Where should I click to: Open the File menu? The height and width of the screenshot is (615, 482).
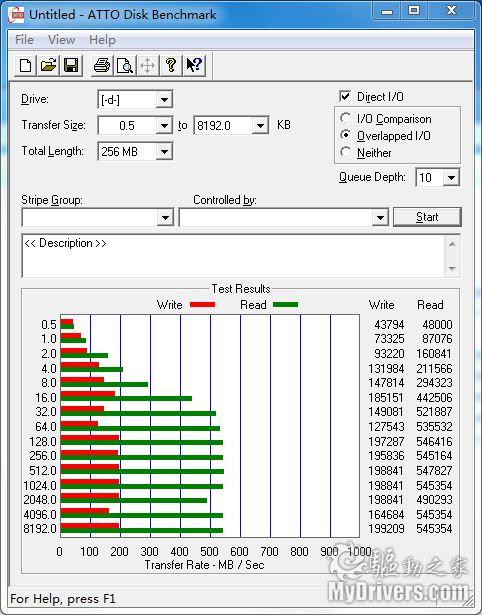tap(24, 40)
